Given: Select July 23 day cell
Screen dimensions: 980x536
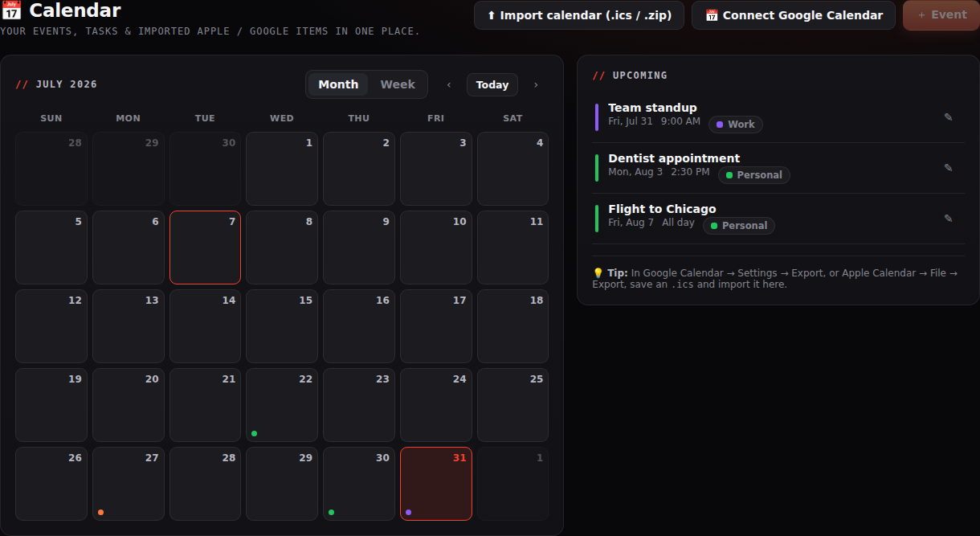Looking at the screenshot, I should (359, 405).
